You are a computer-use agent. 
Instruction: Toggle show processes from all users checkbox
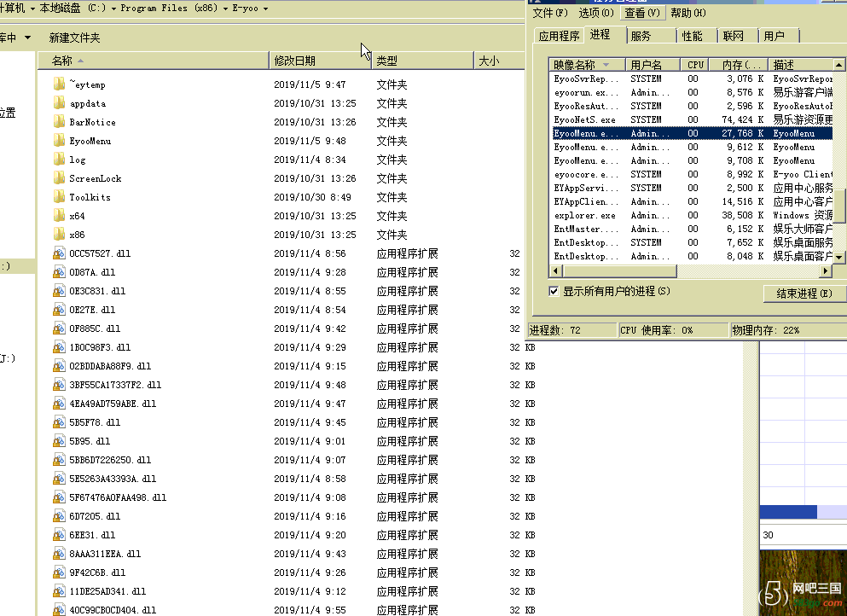554,291
